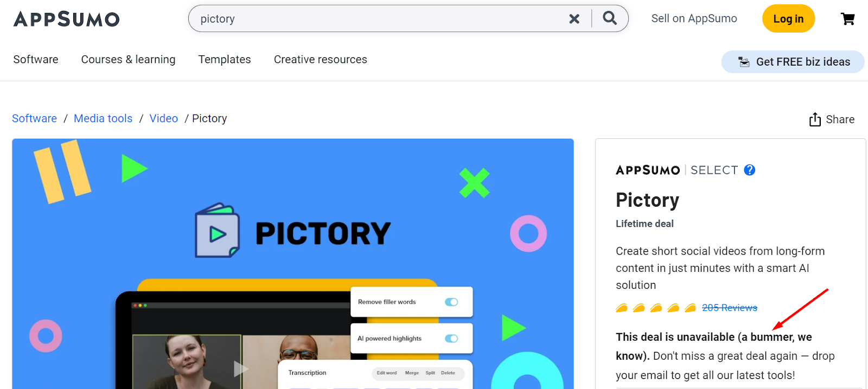
Task: Click Get FREE biz ideas button
Action: [x=793, y=62]
